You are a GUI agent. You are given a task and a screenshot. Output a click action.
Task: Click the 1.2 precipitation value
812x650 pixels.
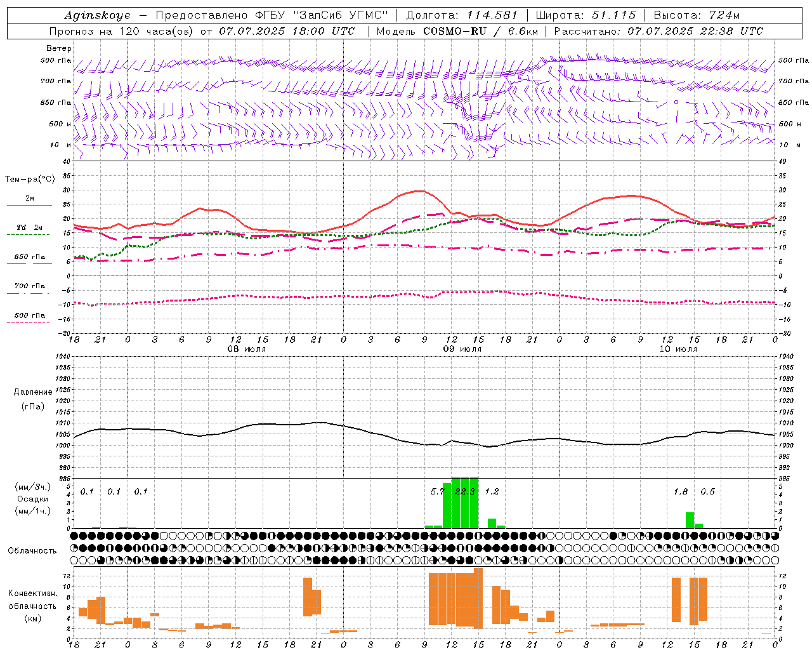coord(492,491)
